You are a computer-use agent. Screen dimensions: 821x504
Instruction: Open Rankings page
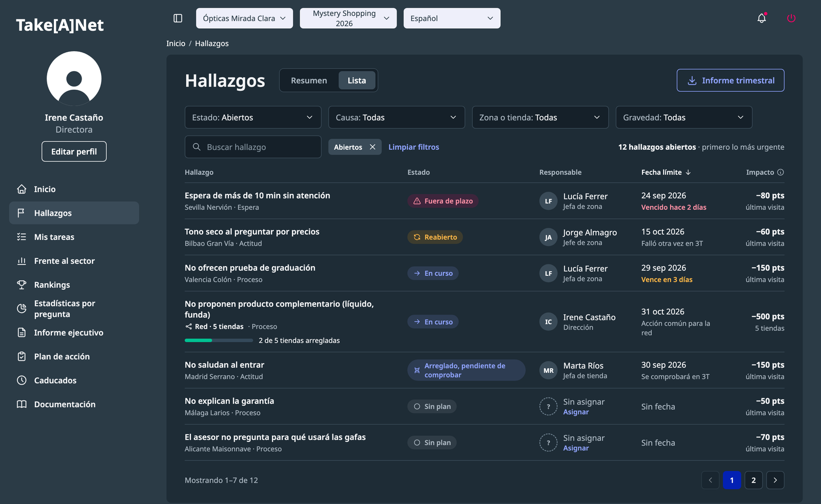point(74,285)
